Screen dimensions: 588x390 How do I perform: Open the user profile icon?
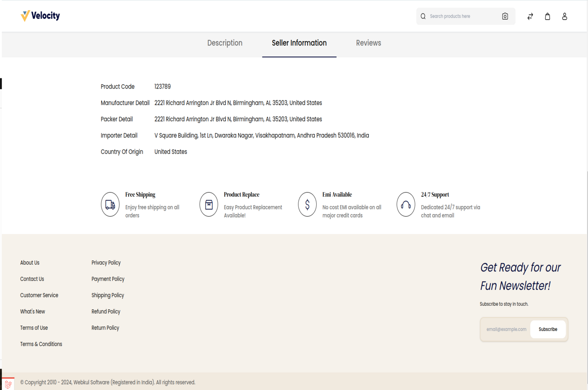point(564,16)
